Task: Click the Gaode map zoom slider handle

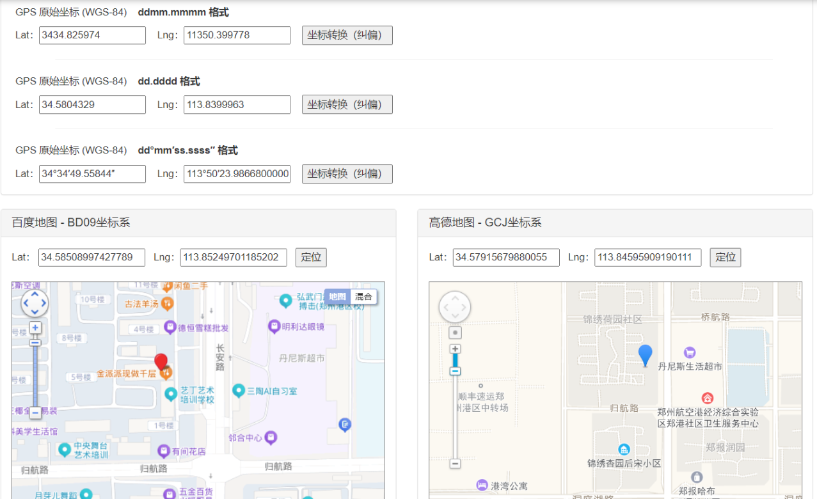Action: coord(455,371)
